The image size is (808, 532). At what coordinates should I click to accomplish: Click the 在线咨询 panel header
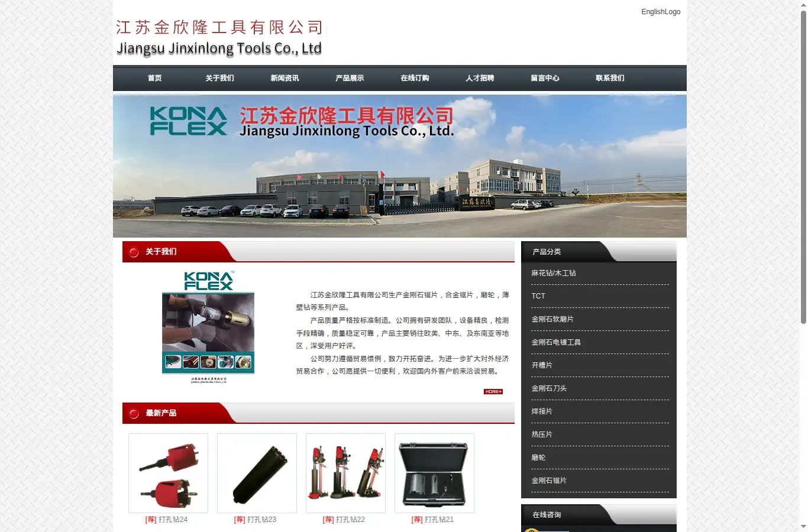(599, 515)
